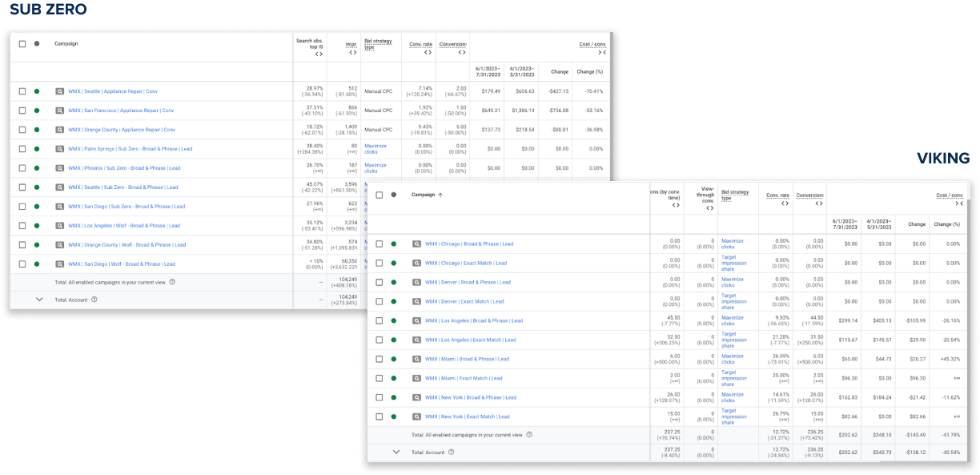Expand Conv. rate column arrows in Viking table
Viewport: 980px width, 475px height.
pyautogui.click(x=785, y=203)
